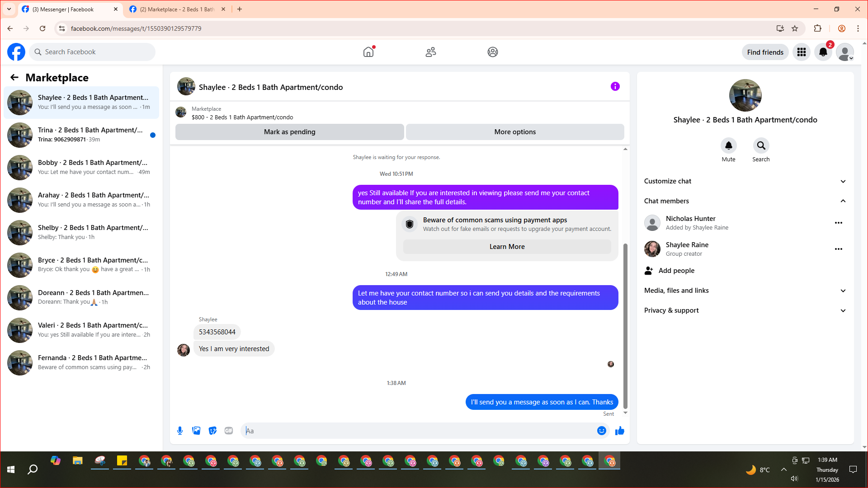Screen dimensions: 868x488
Task: Mute this conversation with bell icon
Action: pyautogui.click(x=728, y=145)
